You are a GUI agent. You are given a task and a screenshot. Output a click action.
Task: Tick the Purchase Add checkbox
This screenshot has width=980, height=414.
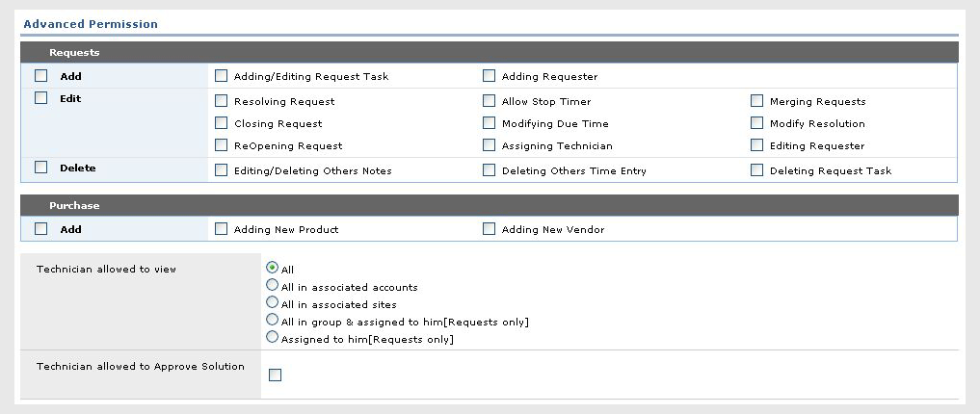click(x=41, y=229)
